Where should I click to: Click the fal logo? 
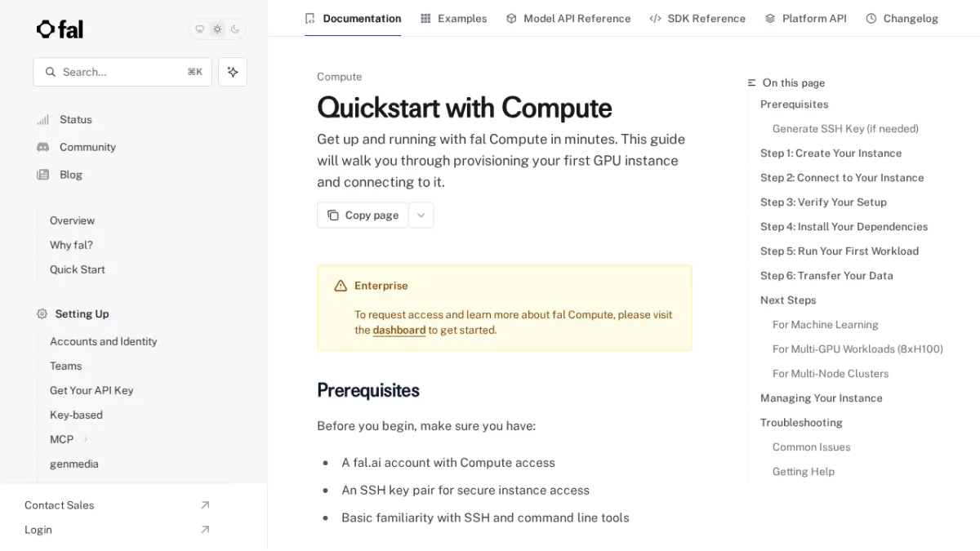click(x=60, y=29)
